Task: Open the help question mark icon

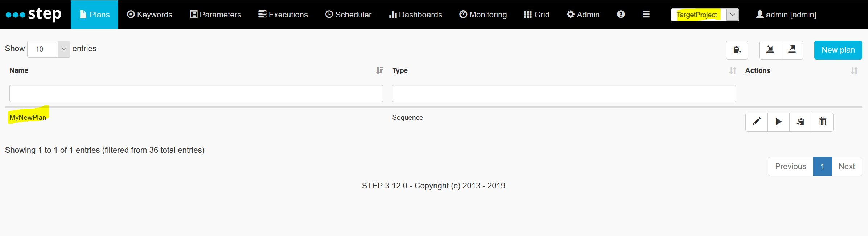Action: pos(621,15)
